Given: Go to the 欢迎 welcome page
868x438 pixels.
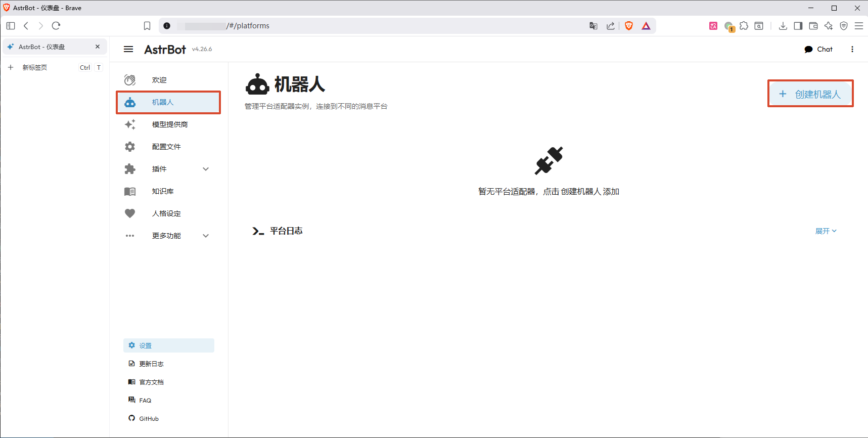Looking at the screenshot, I should click(168, 80).
